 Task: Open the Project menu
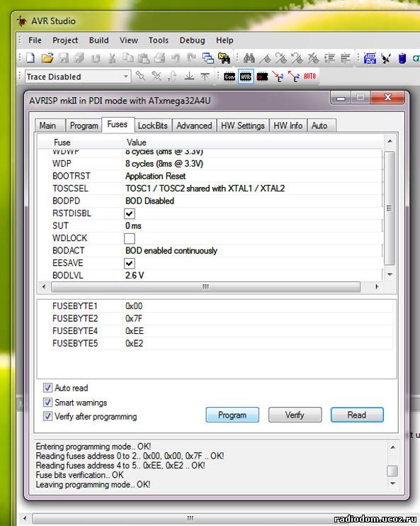pyautogui.click(x=65, y=40)
